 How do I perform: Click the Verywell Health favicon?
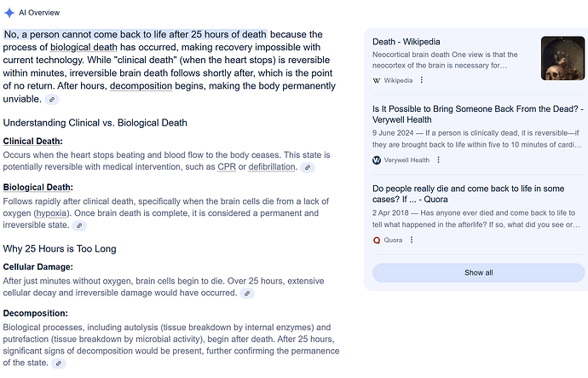(377, 160)
